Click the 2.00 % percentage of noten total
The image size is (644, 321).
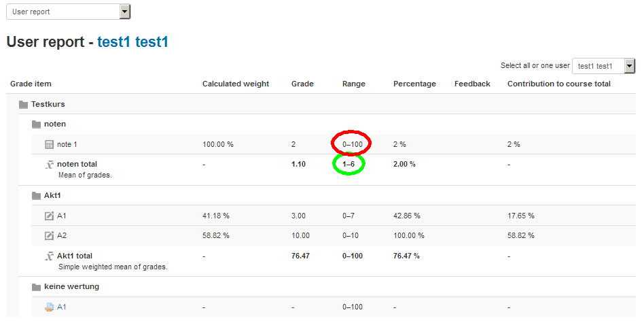[405, 164]
